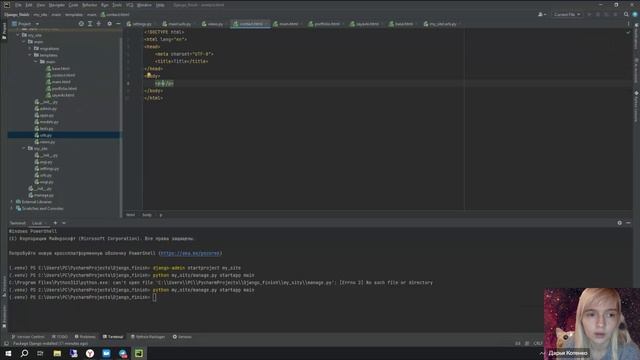640x360 pixels.
Task: Open the File menu
Action: (18, 5)
